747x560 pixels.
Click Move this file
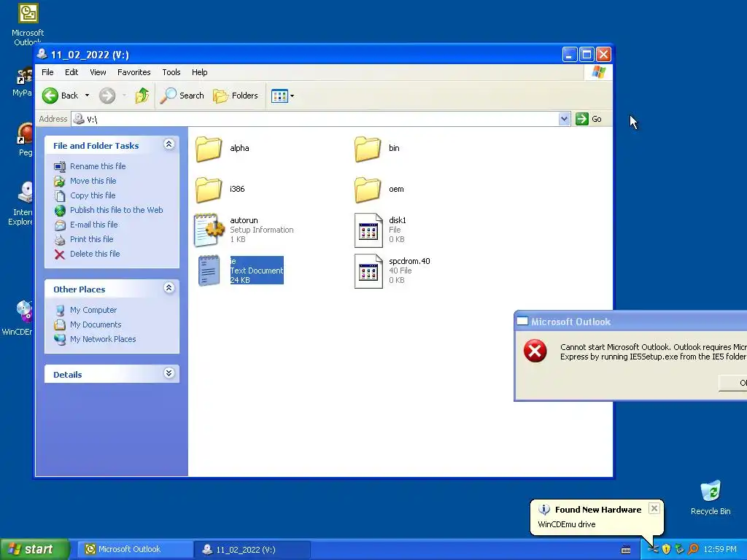click(x=93, y=181)
